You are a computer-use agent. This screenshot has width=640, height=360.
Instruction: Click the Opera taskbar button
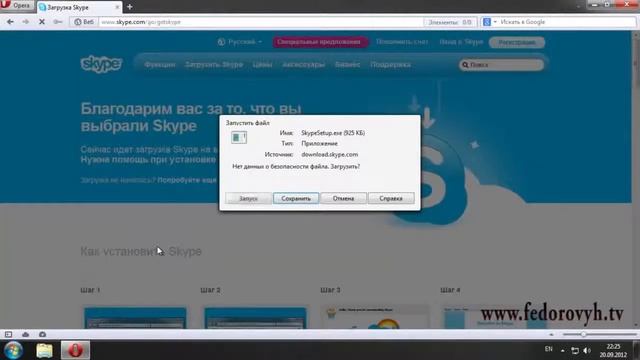coord(76,350)
